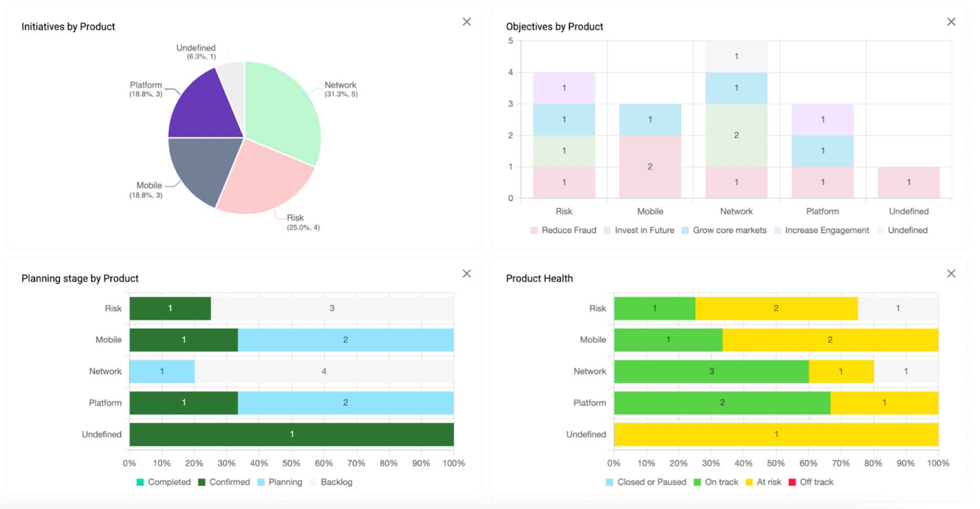Image resolution: width=980 pixels, height=509 pixels.
Task: Toggle Backlog legend item
Action: tap(331, 482)
